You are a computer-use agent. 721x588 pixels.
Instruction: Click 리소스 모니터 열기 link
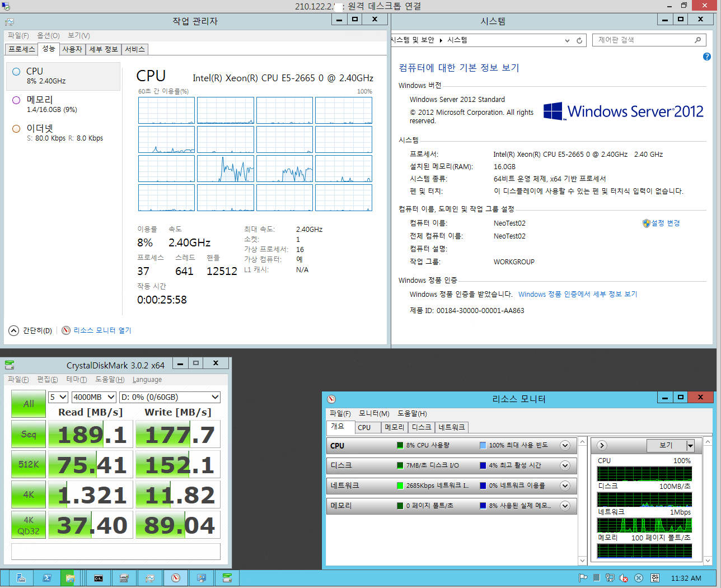[x=102, y=330]
